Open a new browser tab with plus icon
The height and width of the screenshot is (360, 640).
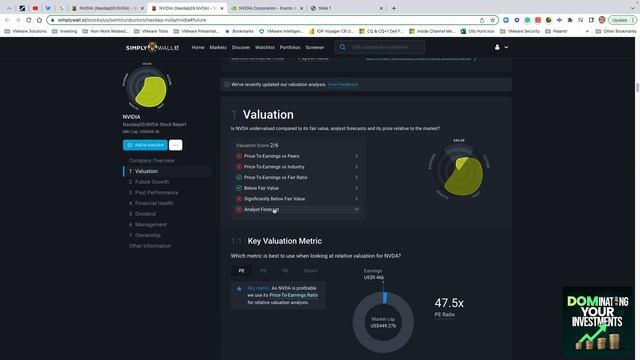pyautogui.click(x=394, y=8)
